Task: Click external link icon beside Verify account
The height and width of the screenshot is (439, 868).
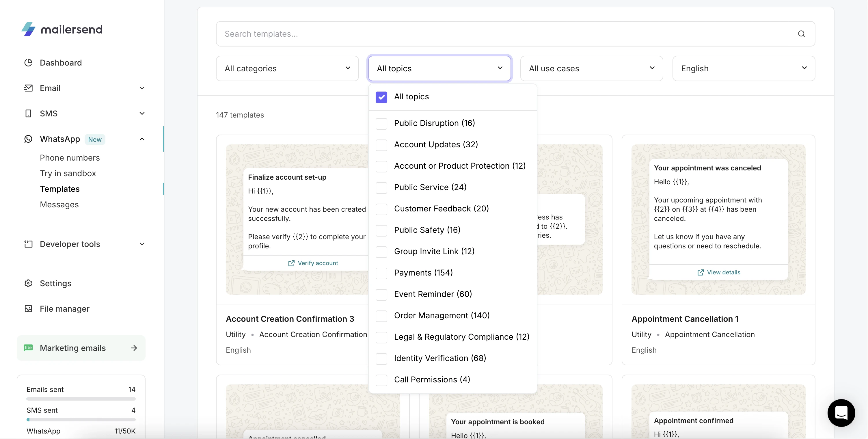Action: [x=291, y=263]
